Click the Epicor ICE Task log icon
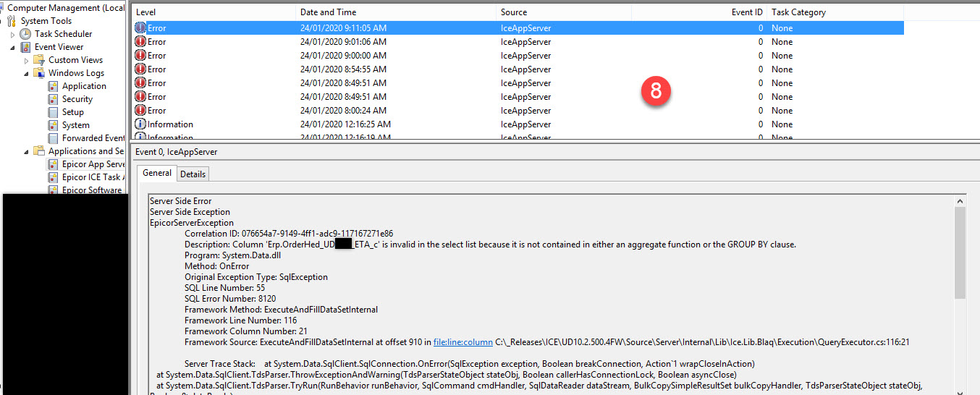This screenshot has width=980, height=395. click(53, 177)
